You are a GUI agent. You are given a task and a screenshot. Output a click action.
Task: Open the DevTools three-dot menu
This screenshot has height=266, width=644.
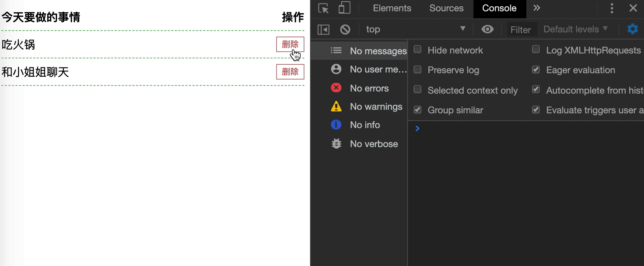[612, 8]
